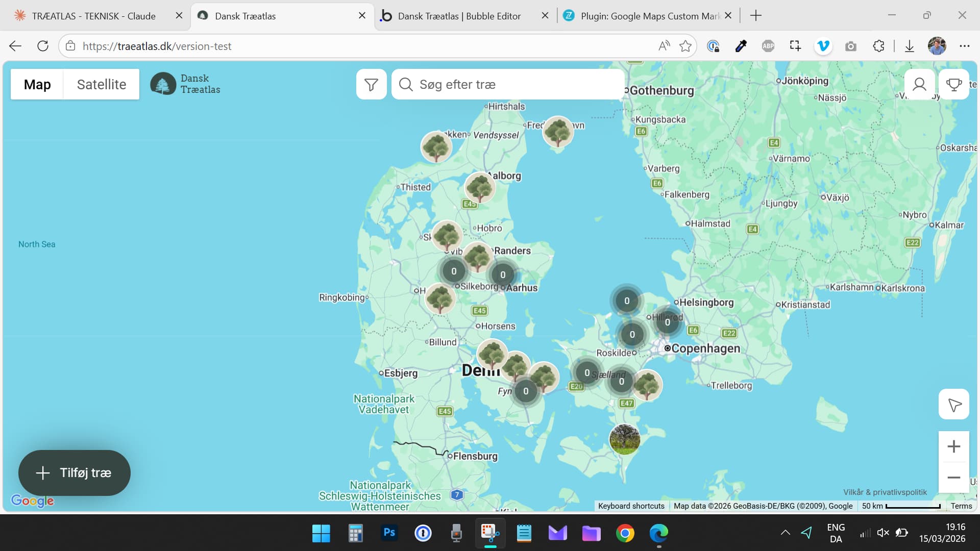Click the tree photo marker on Lolland-Falster
Image resolution: width=980 pixels, height=551 pixels.
[624, 439]
